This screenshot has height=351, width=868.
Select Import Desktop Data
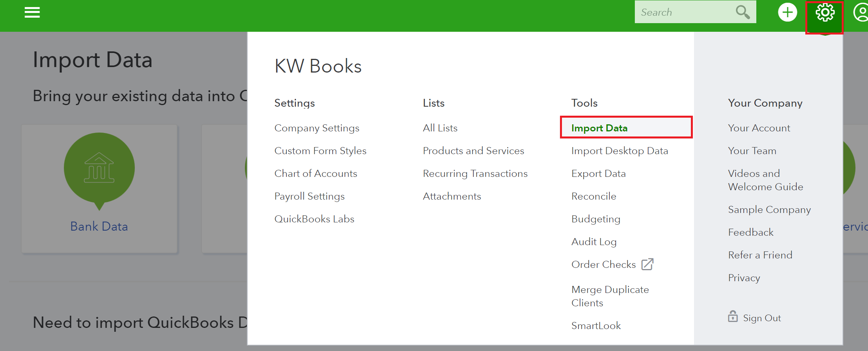(x=620, y=151)
